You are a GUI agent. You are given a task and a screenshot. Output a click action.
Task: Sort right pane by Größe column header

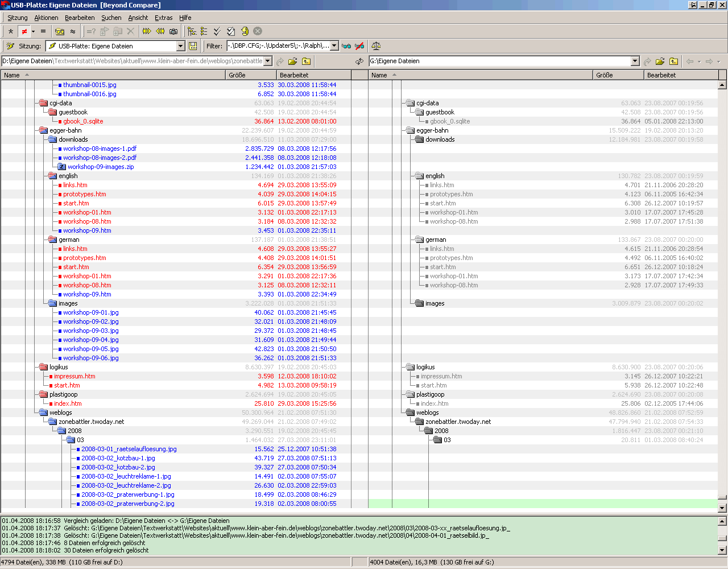point(619,75)
